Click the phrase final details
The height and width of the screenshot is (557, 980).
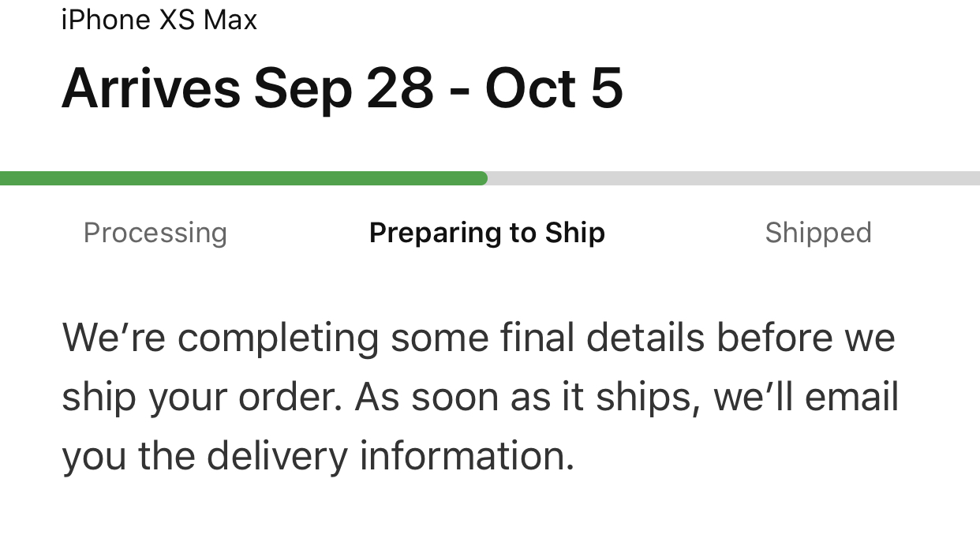pyautogui.click(x=602, y=338)
